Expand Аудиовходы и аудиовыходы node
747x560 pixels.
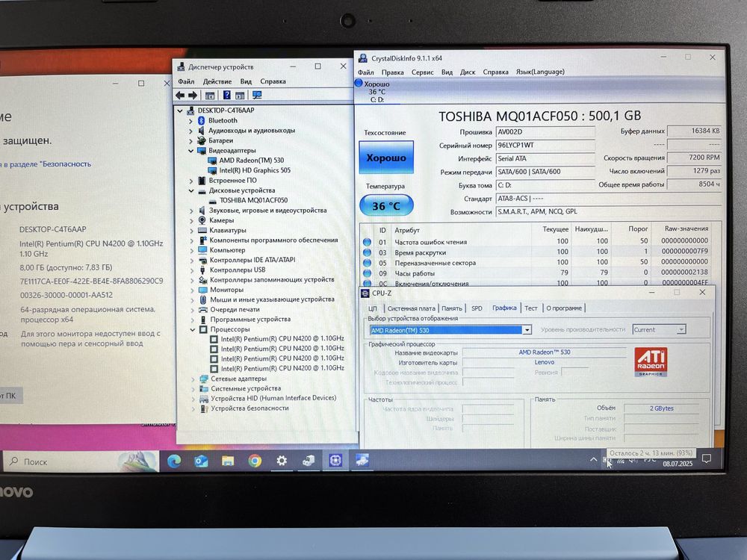190,131
